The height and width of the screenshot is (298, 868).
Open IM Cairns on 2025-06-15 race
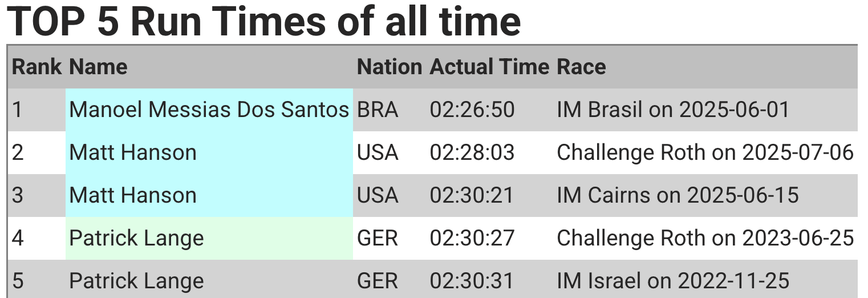pyautogui.click(x=678, y=195)
